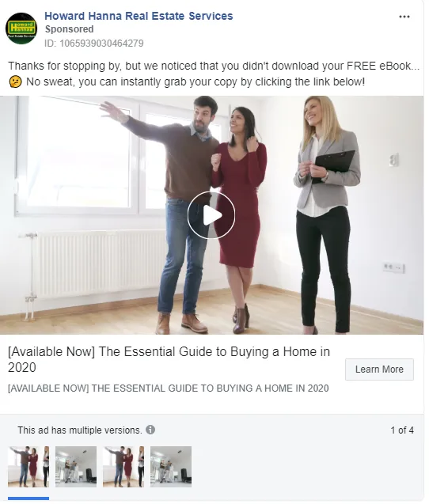Open Howard Hanna Real Estate Services page link
429x504 pixels.
pyautogui.click(x=139, y=16)
